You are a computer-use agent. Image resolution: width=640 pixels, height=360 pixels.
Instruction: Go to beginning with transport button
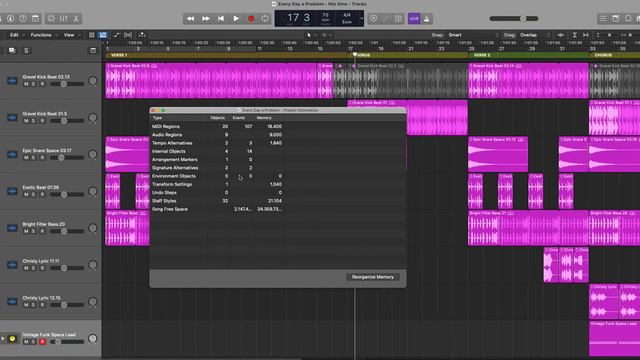(x=221, y=19)
